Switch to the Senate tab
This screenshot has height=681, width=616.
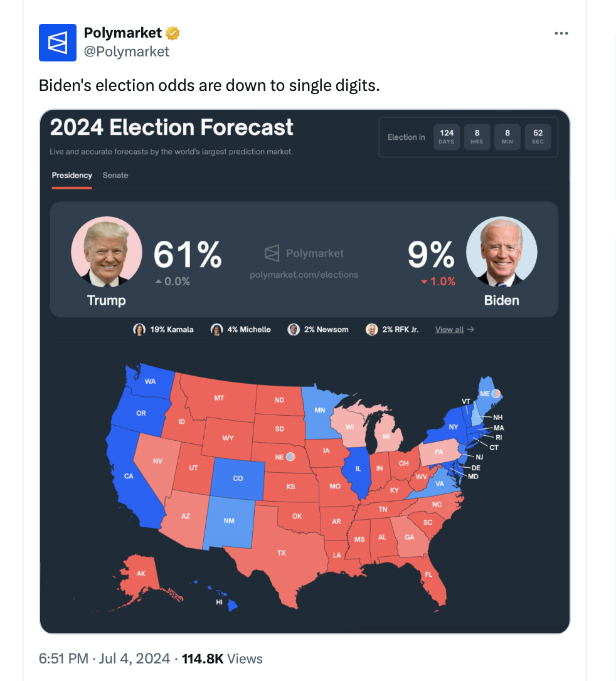115,176
